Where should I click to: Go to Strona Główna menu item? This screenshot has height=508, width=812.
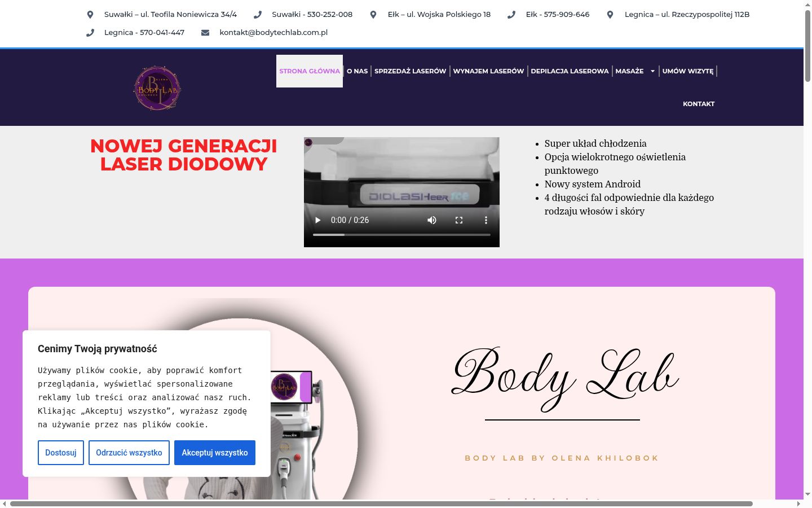[x=310, y=71]
